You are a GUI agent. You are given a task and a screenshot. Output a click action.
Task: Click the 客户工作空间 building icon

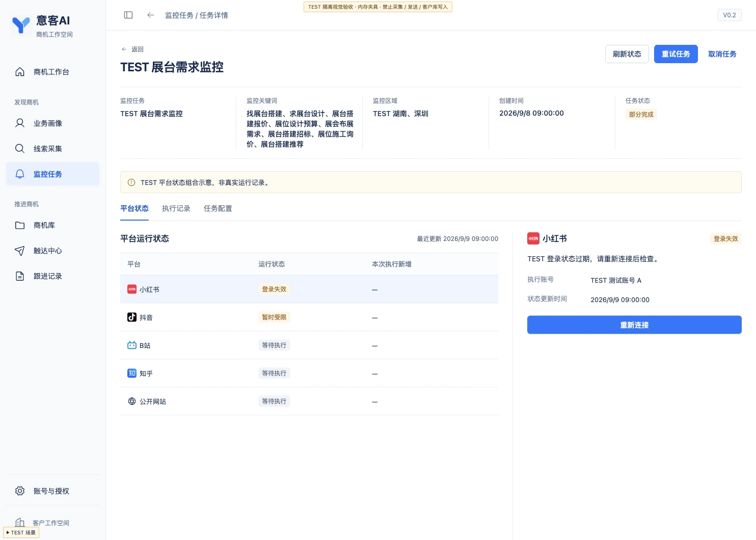coord(20,522)
